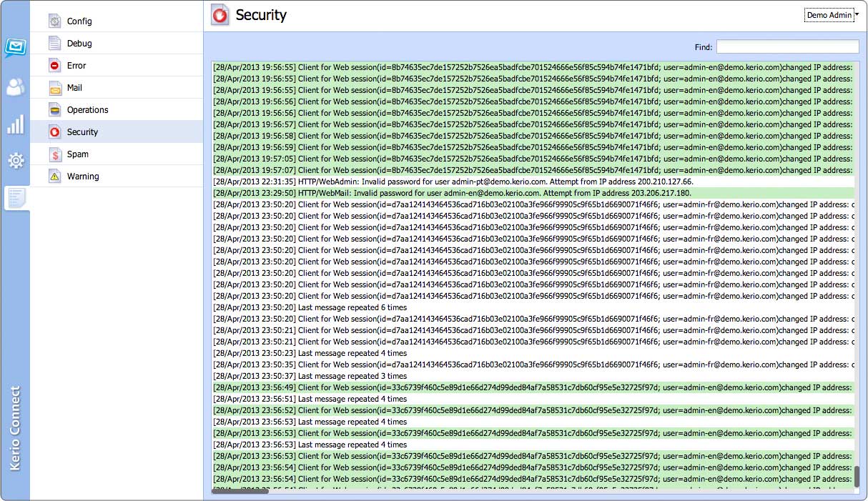The height and width of the screenshot is (501, 868).
Task: Open the Accounts section users icon
Action: pyautogui.click(x=15, y=87)
